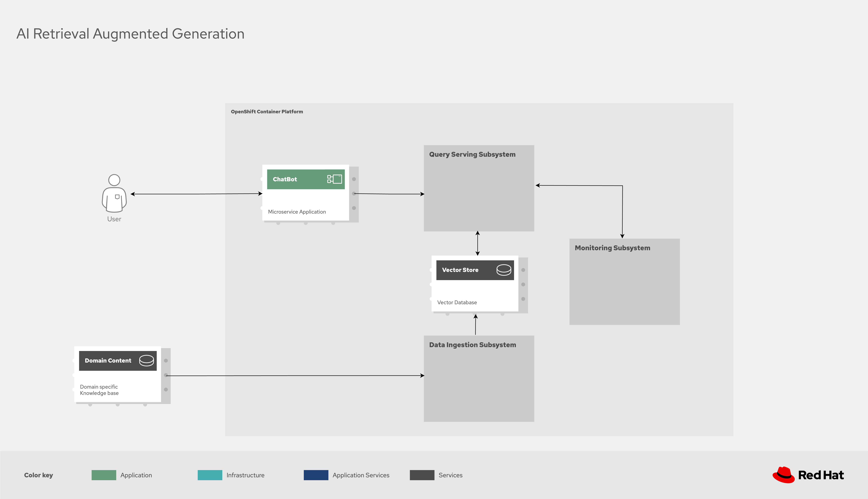Screen dimensions: 868x499
Task: Click the dark gray Services swatch
Action: [422, 475]
